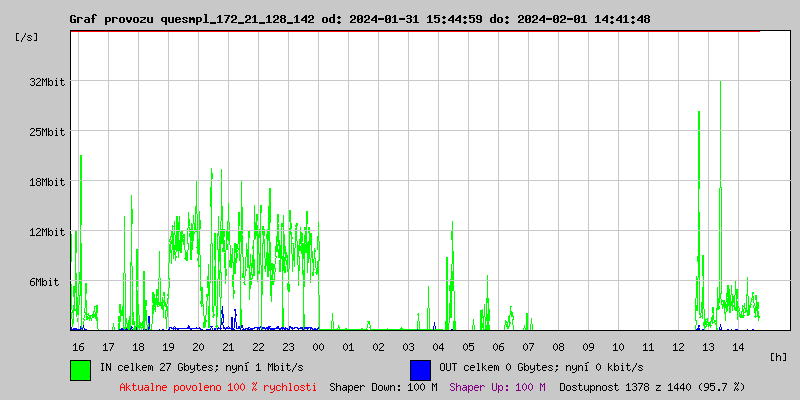Screen dimensions: 800x400
Task: Click the green IN legend swatch
Action: click(80, 369)
